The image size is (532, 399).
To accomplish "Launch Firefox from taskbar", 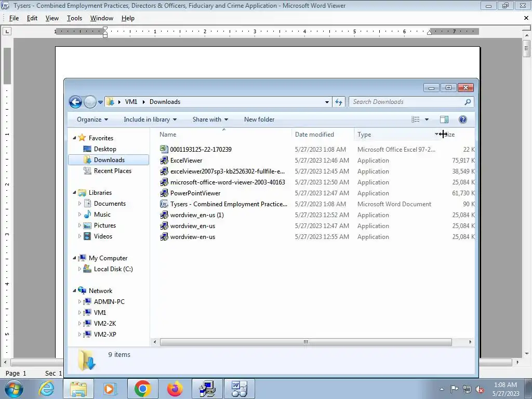I will pos(175,389).
